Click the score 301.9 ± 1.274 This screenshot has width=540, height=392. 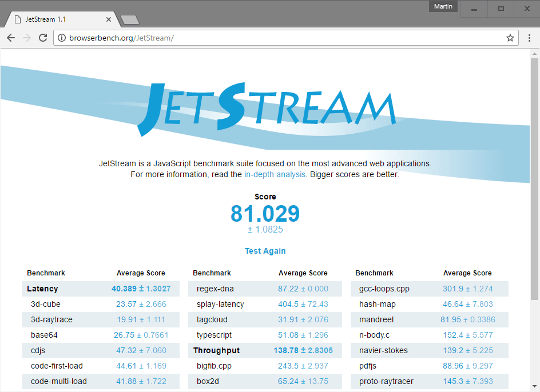pyautogui.click(x=468, y=289)
